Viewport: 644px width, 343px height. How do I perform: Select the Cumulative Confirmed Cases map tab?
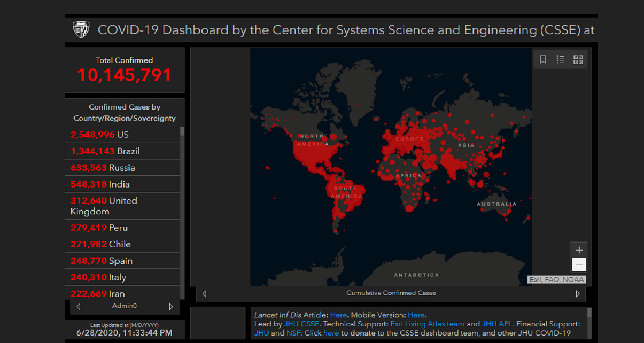point(391,293)
